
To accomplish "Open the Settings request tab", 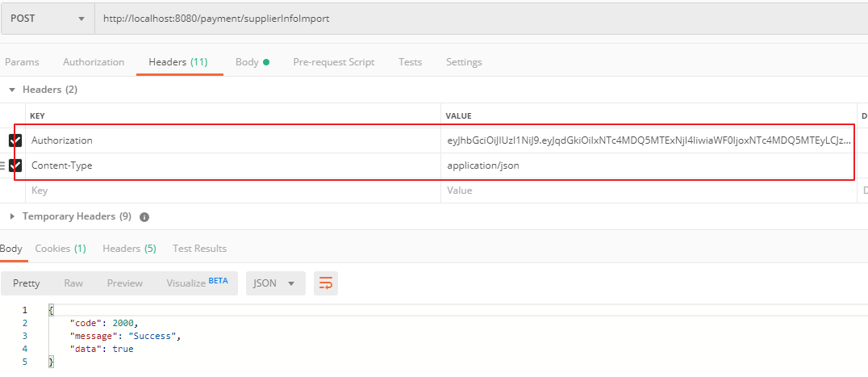I will pos(464,62).
